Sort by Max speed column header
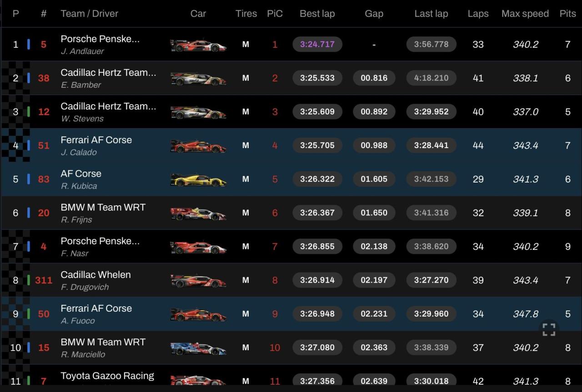582x392 pixels. (525, 14)
